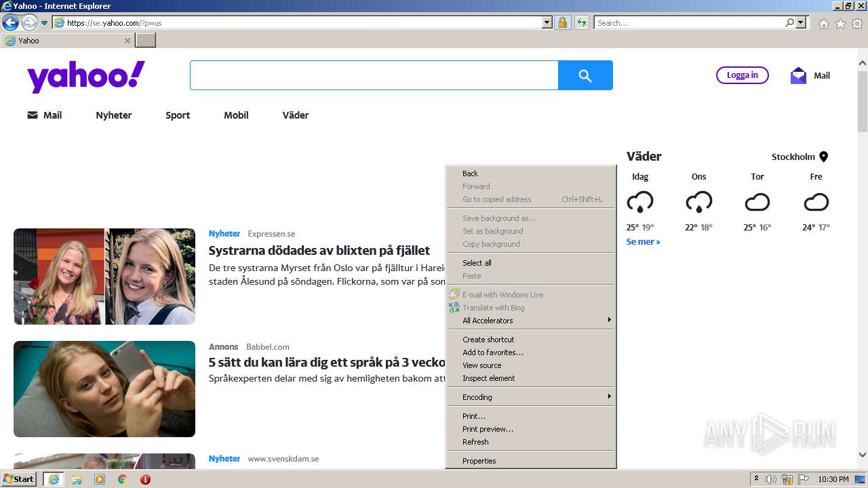Image resolution: width=868 pixels, height=488 pixels.
Task: Click the Fre cloud weather icon
Action: (x=816, y=202)
